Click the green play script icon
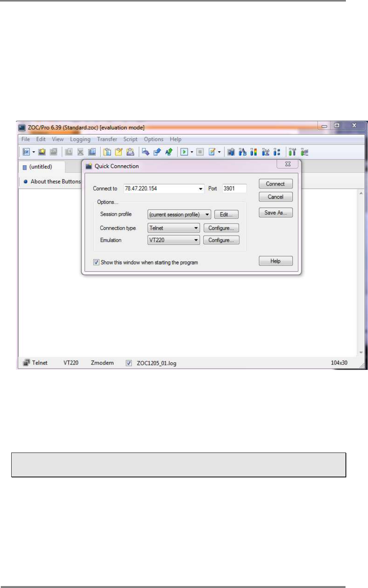Screen dimensions: 368x588 [185, 152]
